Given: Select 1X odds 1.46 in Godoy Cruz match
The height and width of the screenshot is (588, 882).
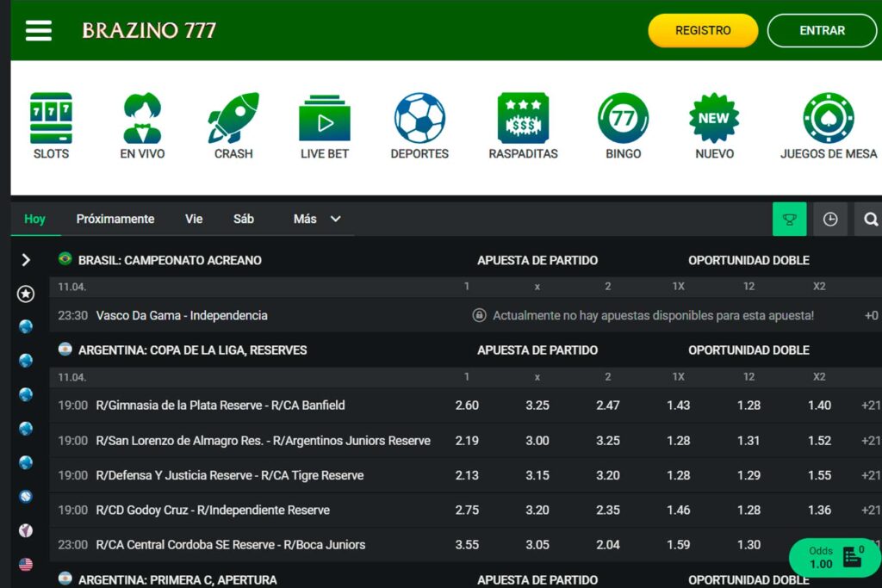Looking at the screenshot, I should pos(679,510).
